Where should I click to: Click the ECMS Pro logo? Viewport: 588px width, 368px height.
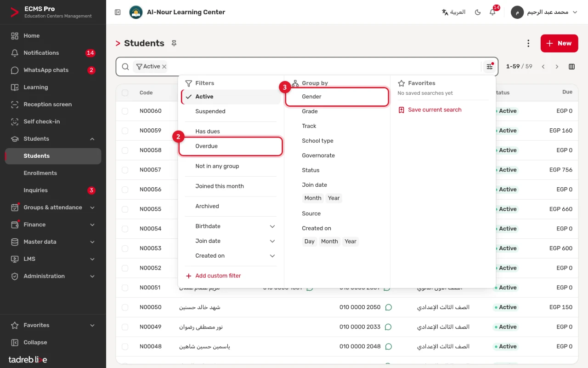tap(15, 12)
